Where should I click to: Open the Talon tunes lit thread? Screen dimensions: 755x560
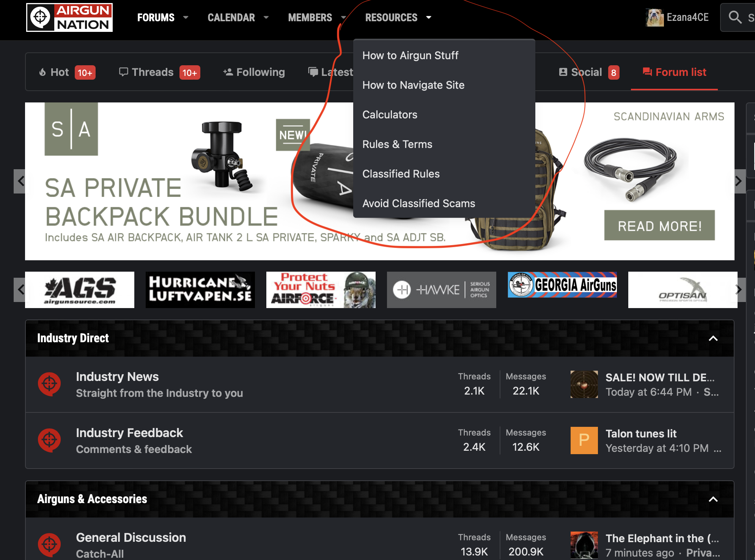641,434
